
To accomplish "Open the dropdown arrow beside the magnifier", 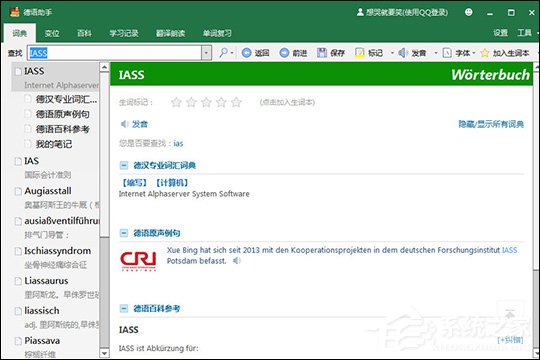I will pos(232,53).
